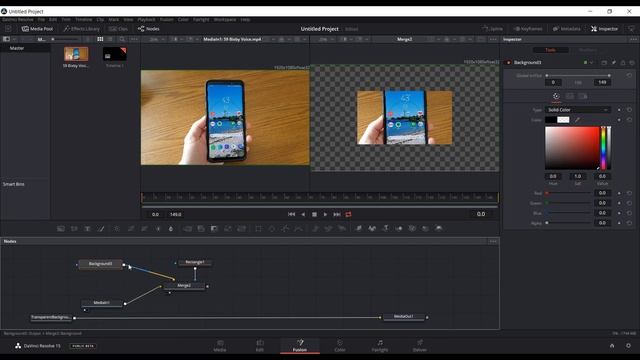Viewport: 640px width, 360px height.
Task: Open Nodes panel options menu
Action: pyautogui.click(x=493, y=241)
